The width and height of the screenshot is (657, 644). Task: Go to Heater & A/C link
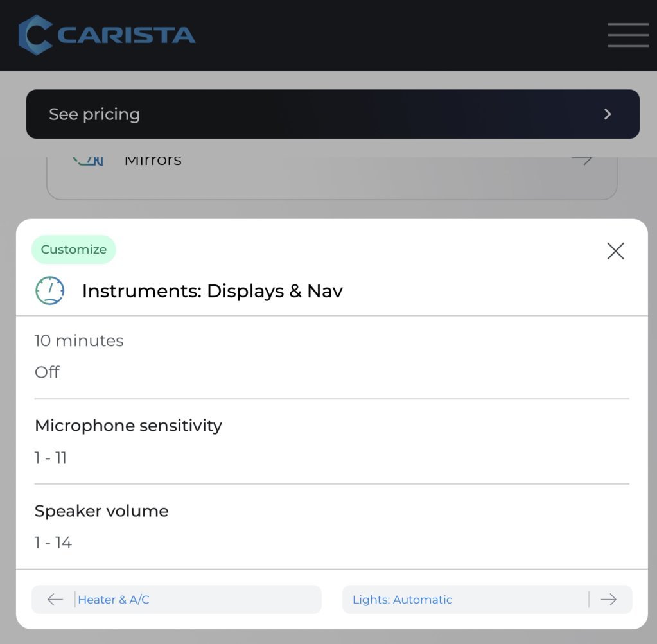click(x=114, y=600)
